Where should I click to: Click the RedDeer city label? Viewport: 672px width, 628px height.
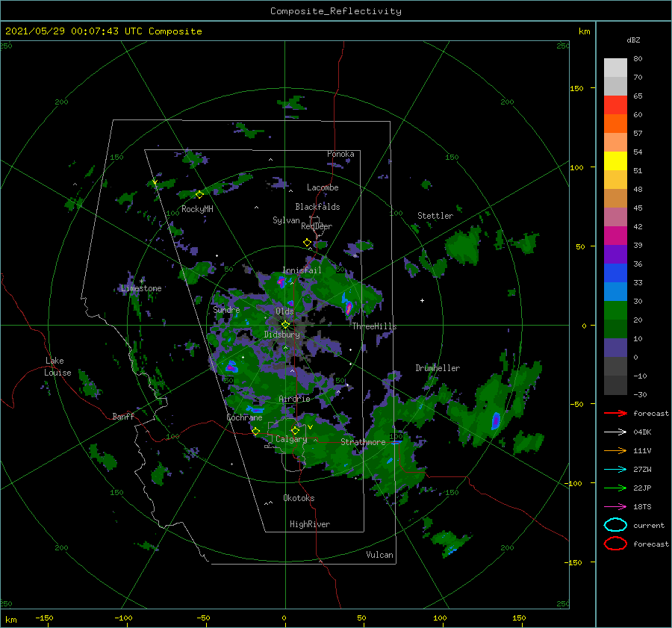pyautogui.click(x=317, y=226)
